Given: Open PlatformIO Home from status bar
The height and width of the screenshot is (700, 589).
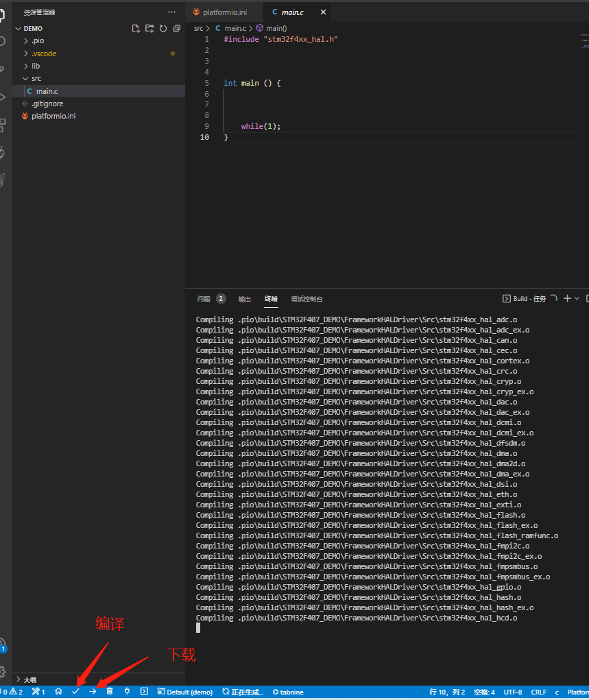Looking at the screenshot, I should pos(58,692).
